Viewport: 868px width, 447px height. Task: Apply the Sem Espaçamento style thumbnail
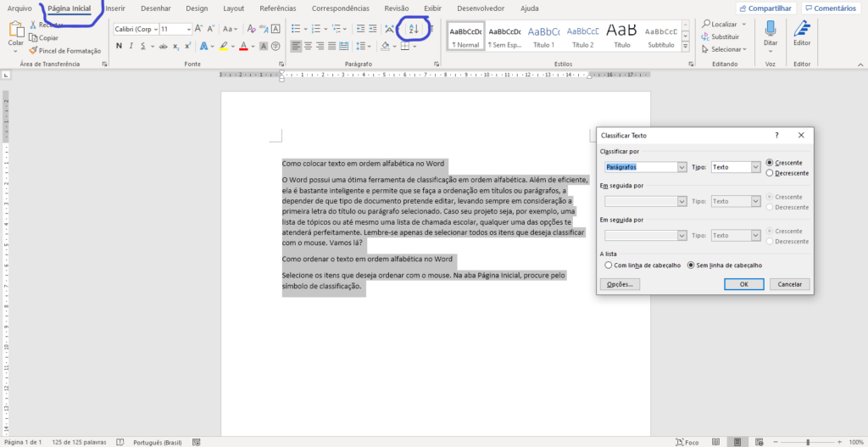(x=505, y=37)
